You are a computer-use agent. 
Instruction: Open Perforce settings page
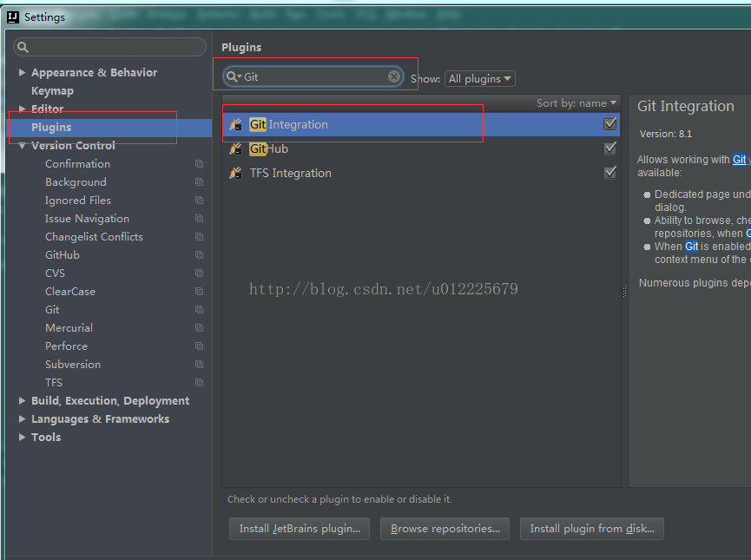tap(67, 346)
